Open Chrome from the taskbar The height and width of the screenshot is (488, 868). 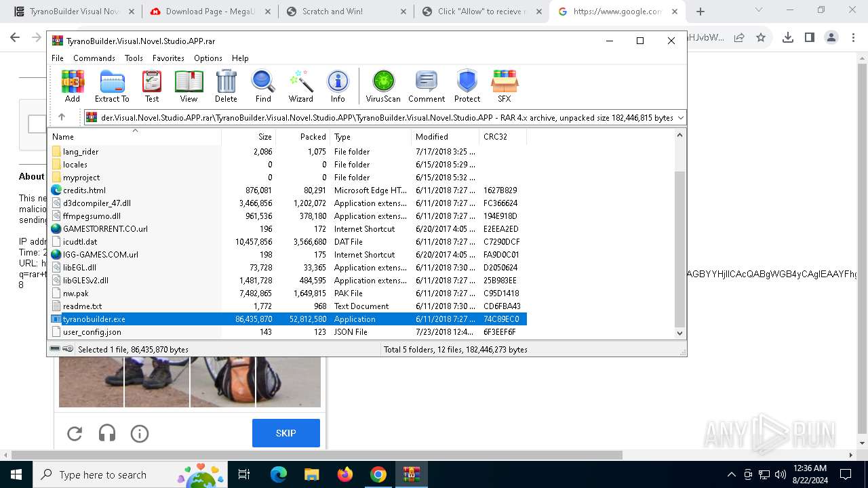click(x=378, y=474)
